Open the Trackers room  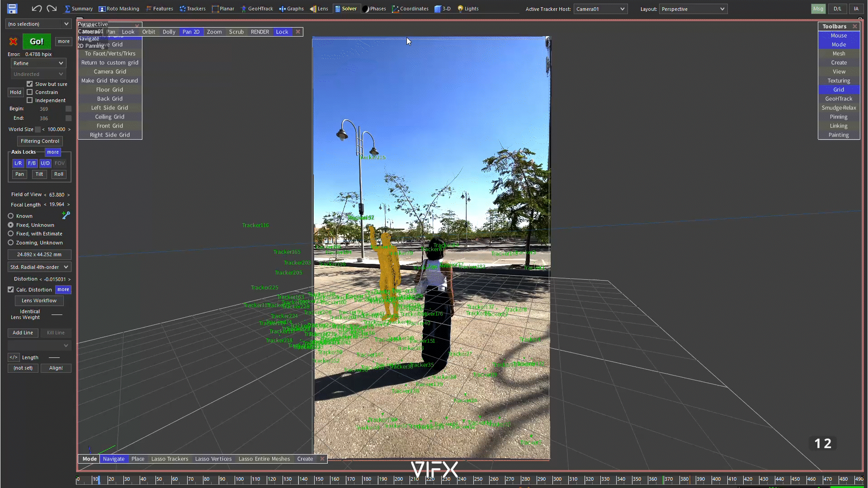coord(193,9)
